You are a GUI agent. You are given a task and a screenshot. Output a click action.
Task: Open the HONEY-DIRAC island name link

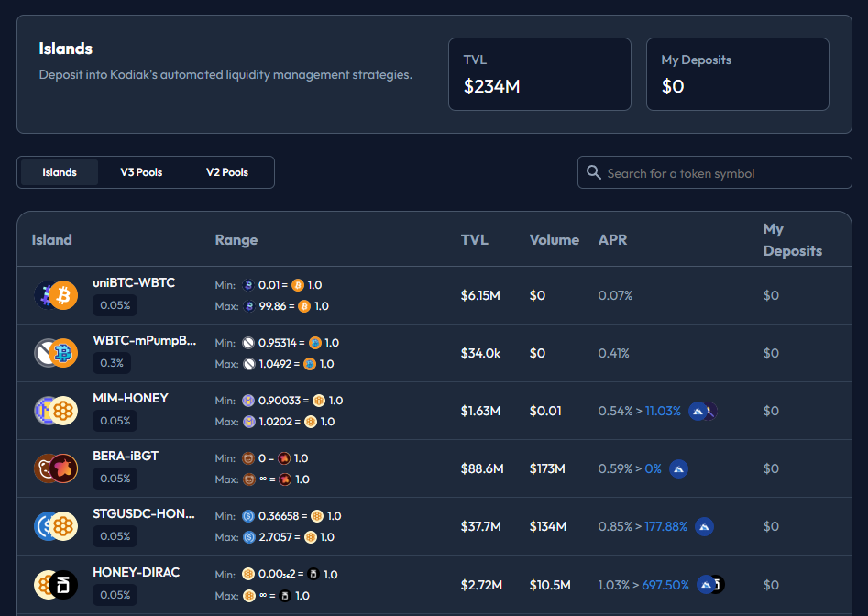coord(136,572)
